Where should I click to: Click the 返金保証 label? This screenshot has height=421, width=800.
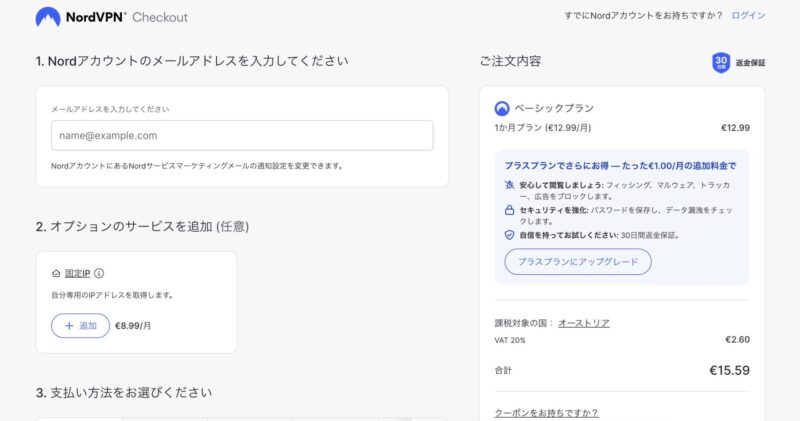point(751,63)
